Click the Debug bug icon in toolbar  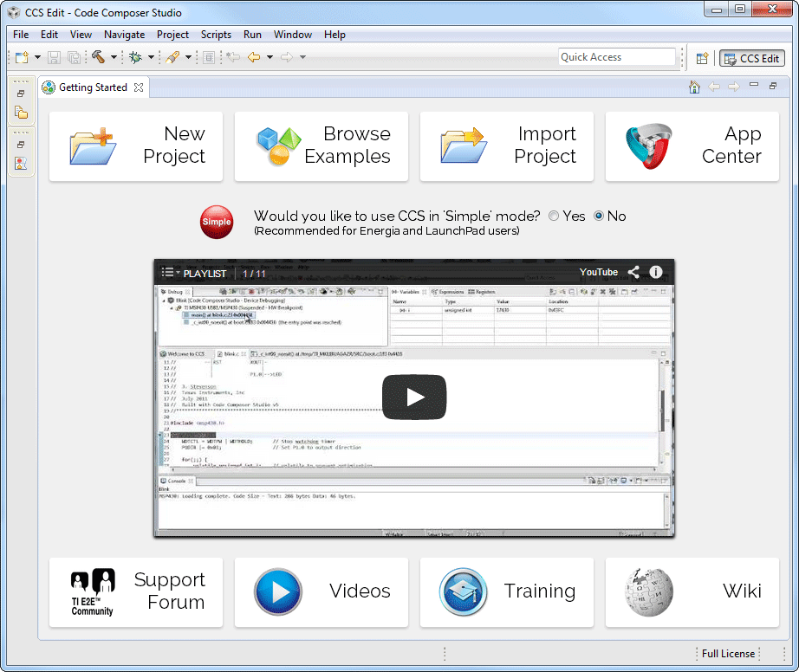(135, 58)
